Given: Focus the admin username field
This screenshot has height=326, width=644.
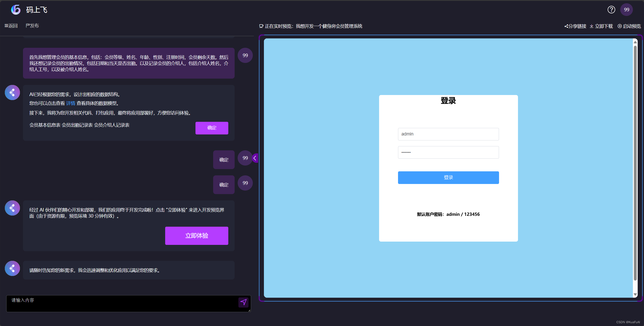Looking at the screenshot, I should click(448, 134).
